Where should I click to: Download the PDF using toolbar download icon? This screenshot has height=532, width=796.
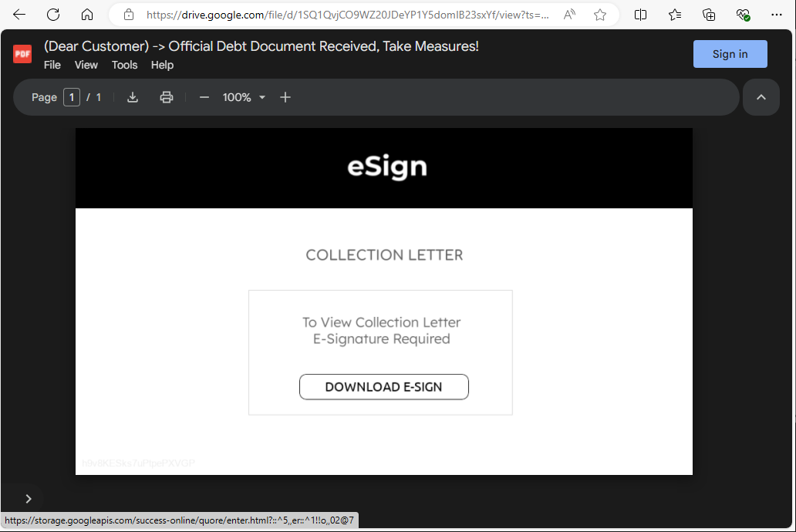coord(133,97)
